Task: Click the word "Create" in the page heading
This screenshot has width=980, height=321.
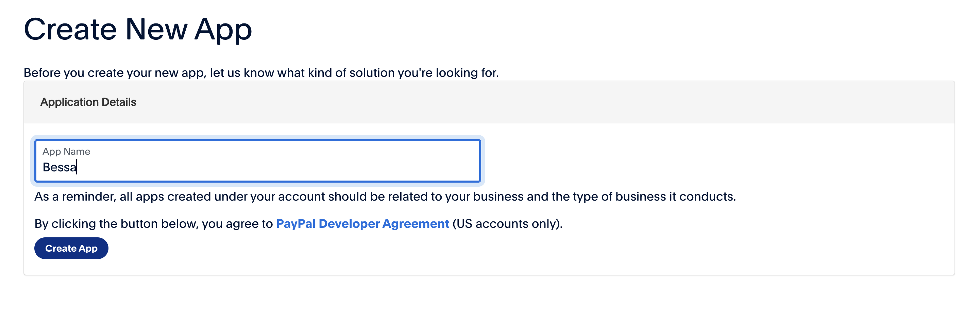Action: (x=70, y=29)
